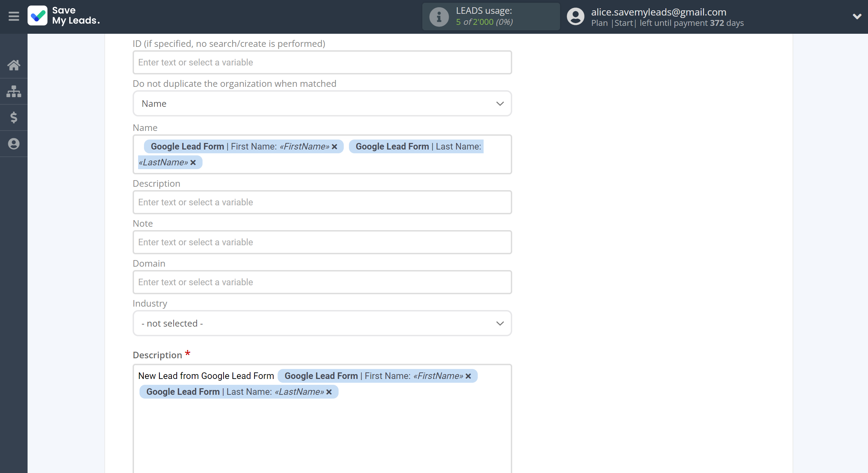Click the Save My Leads logo

click(x=64, y=16)
